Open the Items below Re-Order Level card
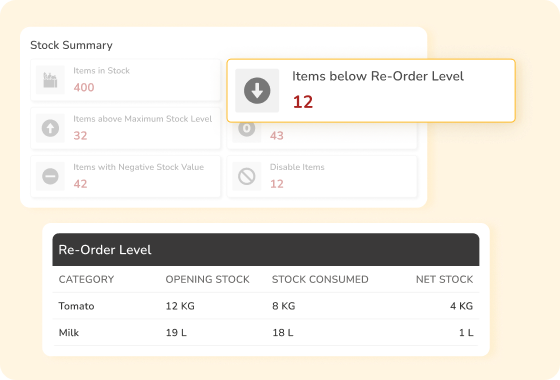The height and width of the screenshot is (380, 560). [x=371, y=91]
